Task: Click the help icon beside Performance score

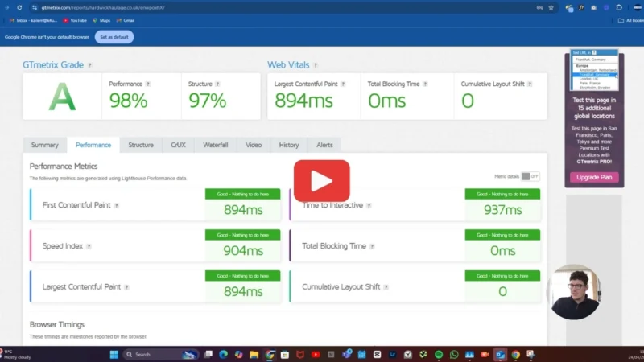Action: tap(148, 84)
